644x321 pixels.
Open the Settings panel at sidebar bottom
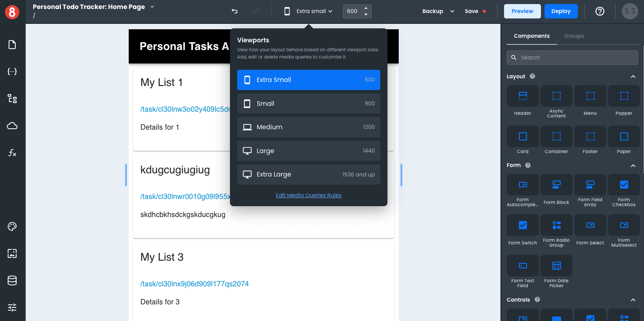tap(11, 307)
